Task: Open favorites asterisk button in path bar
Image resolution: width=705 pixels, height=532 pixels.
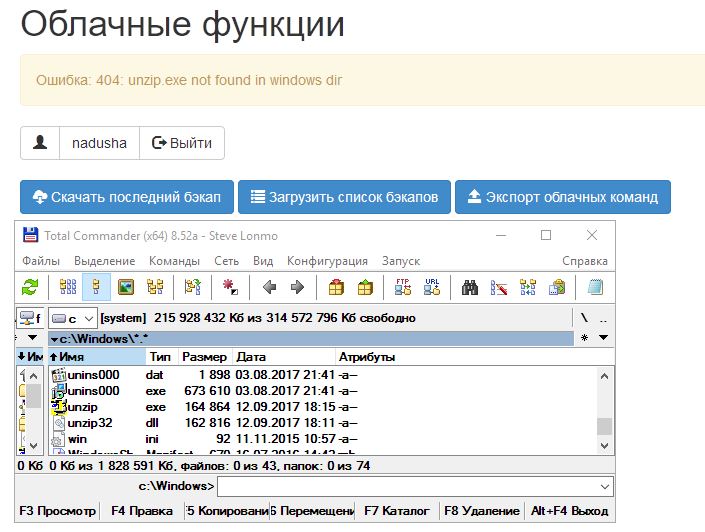Action: (x=585, y=338)
